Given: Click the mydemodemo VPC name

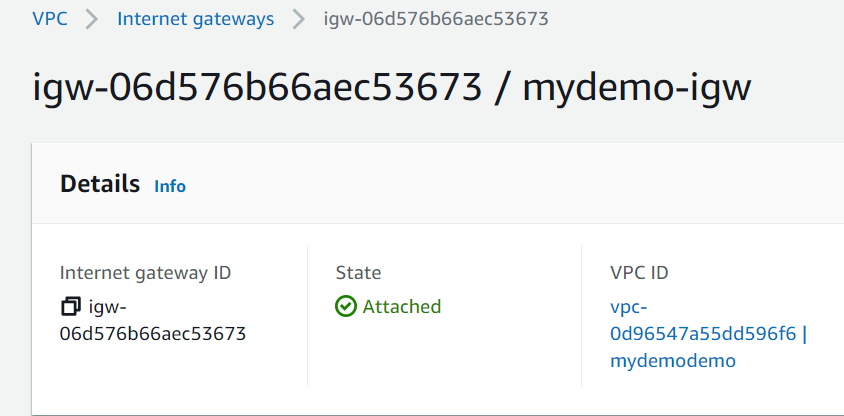Looking at the screenshot, I should [672, 361].
